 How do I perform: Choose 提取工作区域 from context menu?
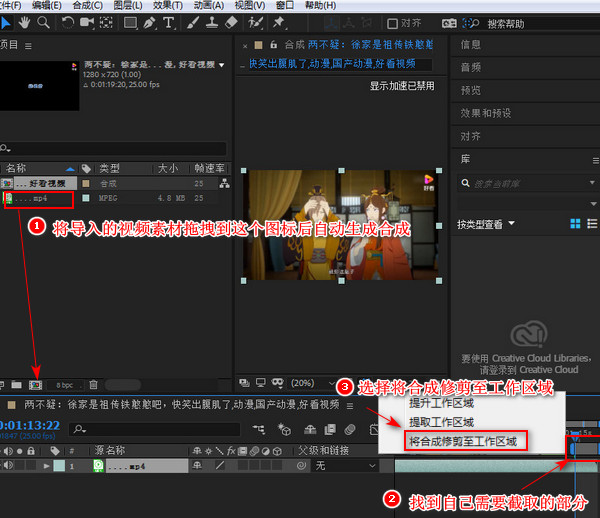point(442,422)
